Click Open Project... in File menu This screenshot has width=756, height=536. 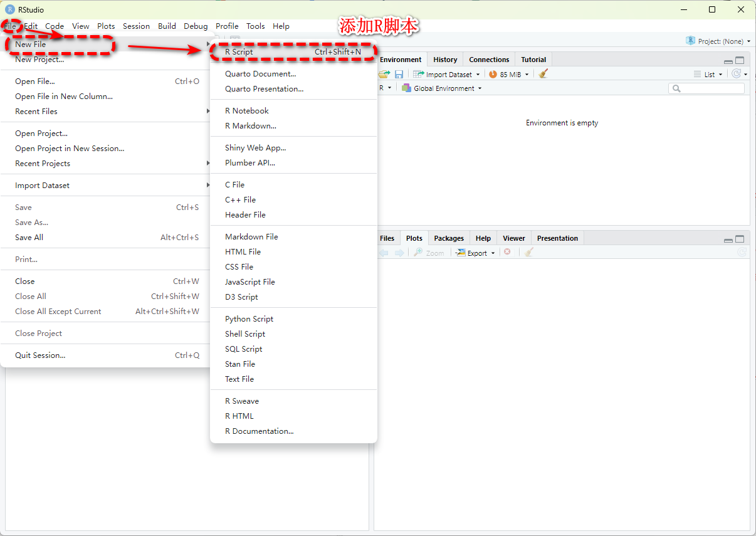click(x=105, y=134)
